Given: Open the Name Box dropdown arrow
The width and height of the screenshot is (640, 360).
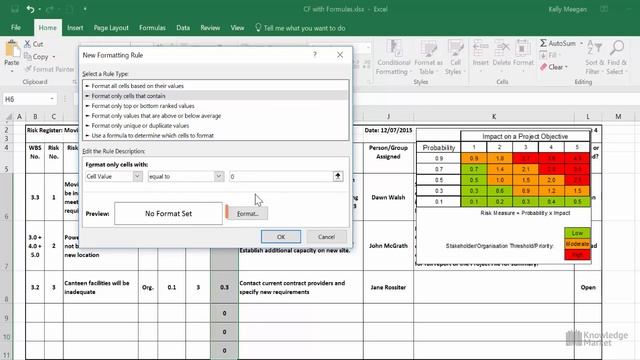Looking at the screenshot, I should pyautogui.click(x=52, y=99).
